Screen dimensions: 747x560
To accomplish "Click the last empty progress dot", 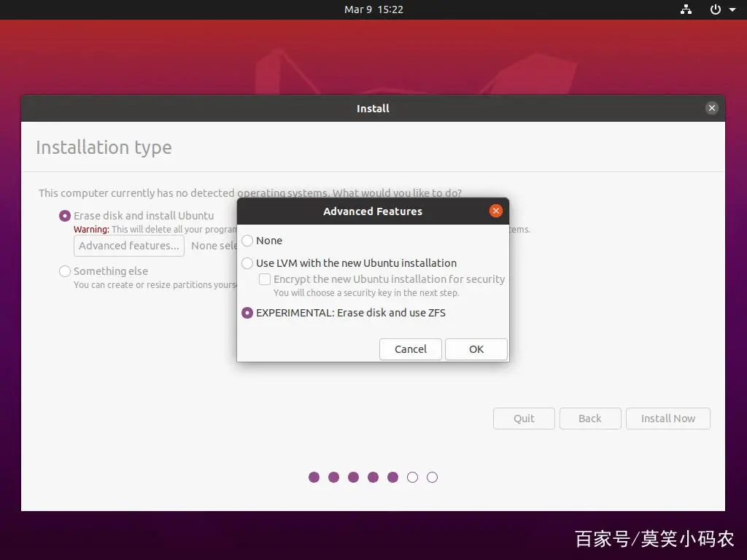I will pos(432,477).
